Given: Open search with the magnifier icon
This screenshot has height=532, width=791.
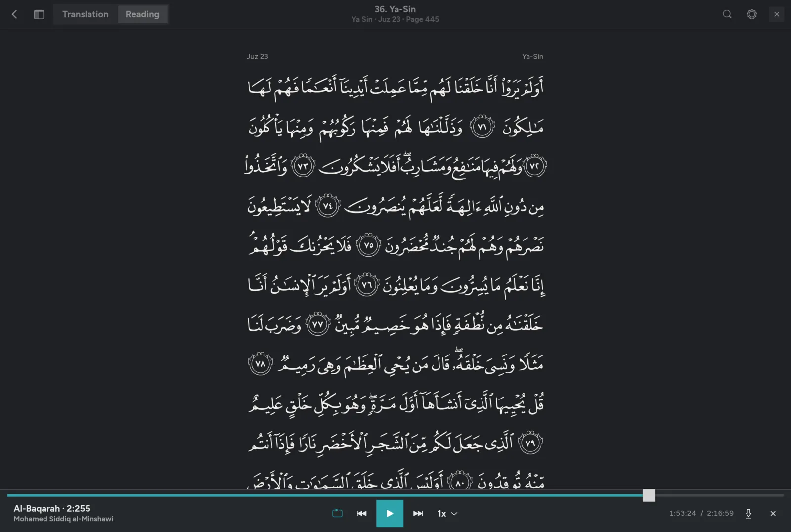Looking at the screenshot, I should pos(727,14).
